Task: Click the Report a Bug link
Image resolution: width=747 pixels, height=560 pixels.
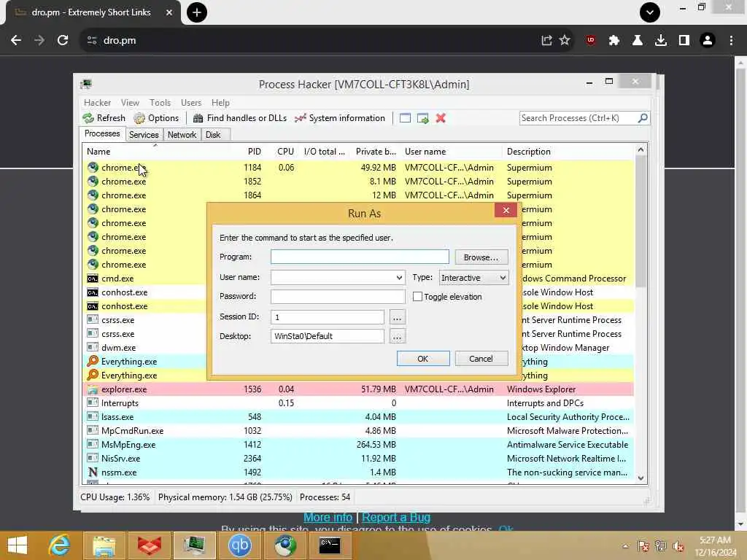Action: pyautogui.click(x=396, y=517)
